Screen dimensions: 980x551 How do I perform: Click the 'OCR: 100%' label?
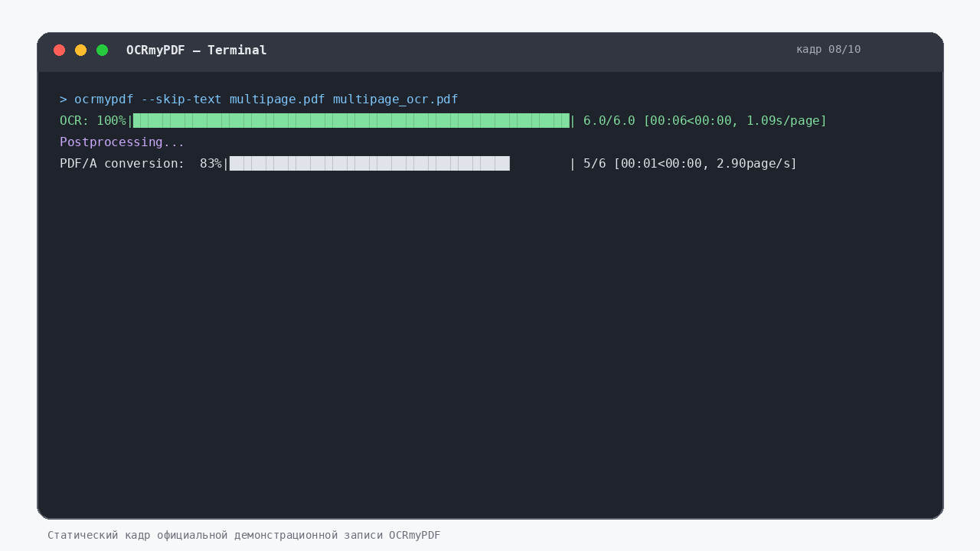coord(93,121)
